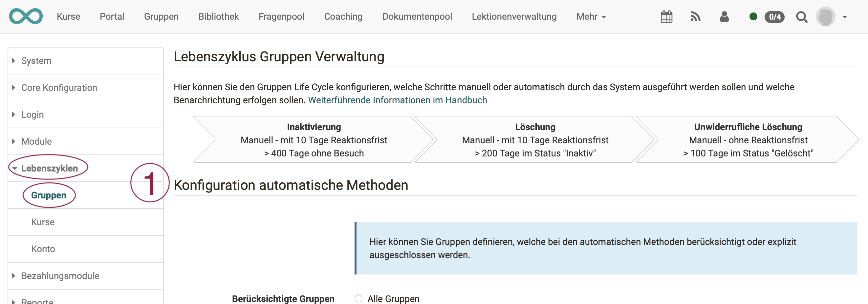Screen dimensions: 868x304
Task: Select Konto in the sidebar
Action: pos(43,249)
